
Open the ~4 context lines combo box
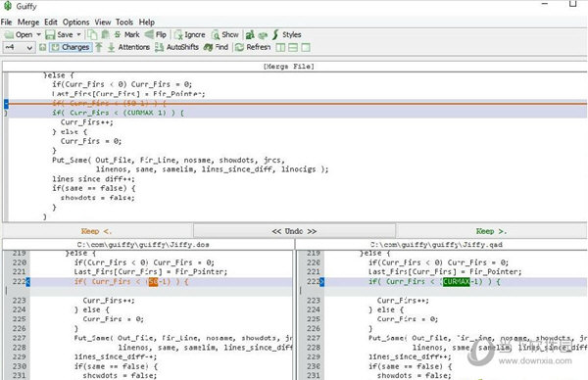[x=19, y=47]
